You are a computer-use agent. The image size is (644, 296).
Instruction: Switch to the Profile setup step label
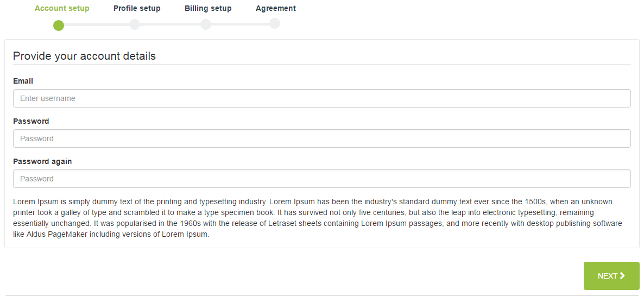(137, 9)
